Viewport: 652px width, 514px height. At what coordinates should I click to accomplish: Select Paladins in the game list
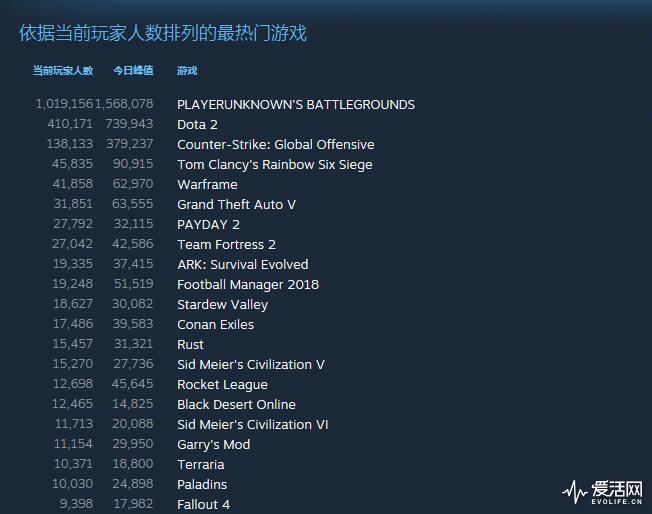tap(202, 484)
